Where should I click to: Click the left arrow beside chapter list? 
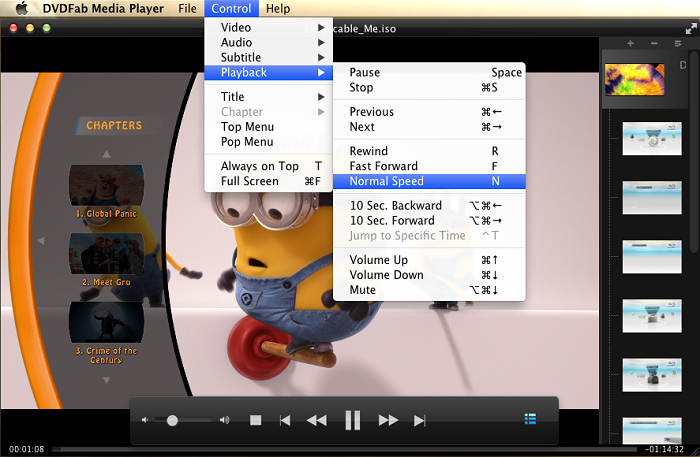click(41, 241)
